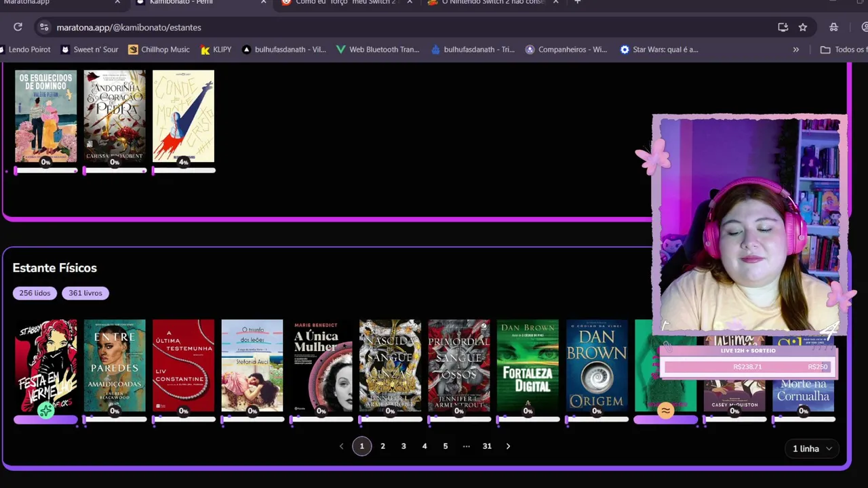This screenshot has height=488, width=868.
Task: Go to page 5 of the shelf
Action: click(x=446, y=446)
